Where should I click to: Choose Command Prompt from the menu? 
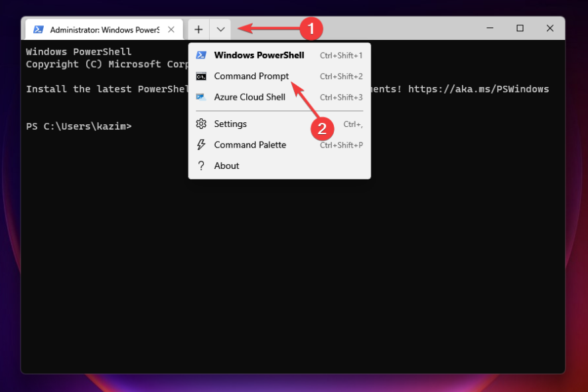pos(279,76)
